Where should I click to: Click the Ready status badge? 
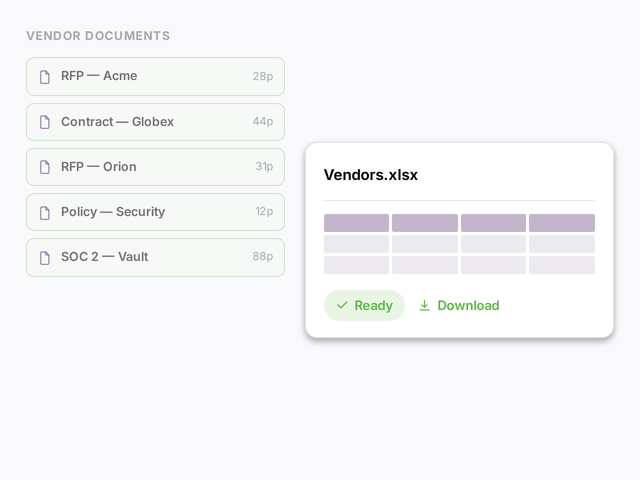point(364,305)
